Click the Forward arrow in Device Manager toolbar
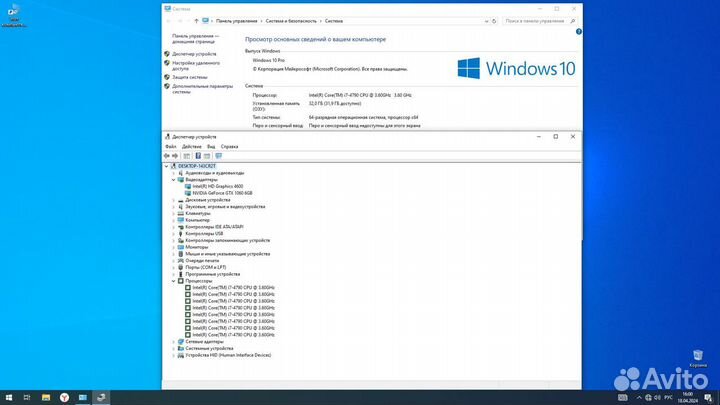Screen dimensions: 720x405 pos(176,155)
